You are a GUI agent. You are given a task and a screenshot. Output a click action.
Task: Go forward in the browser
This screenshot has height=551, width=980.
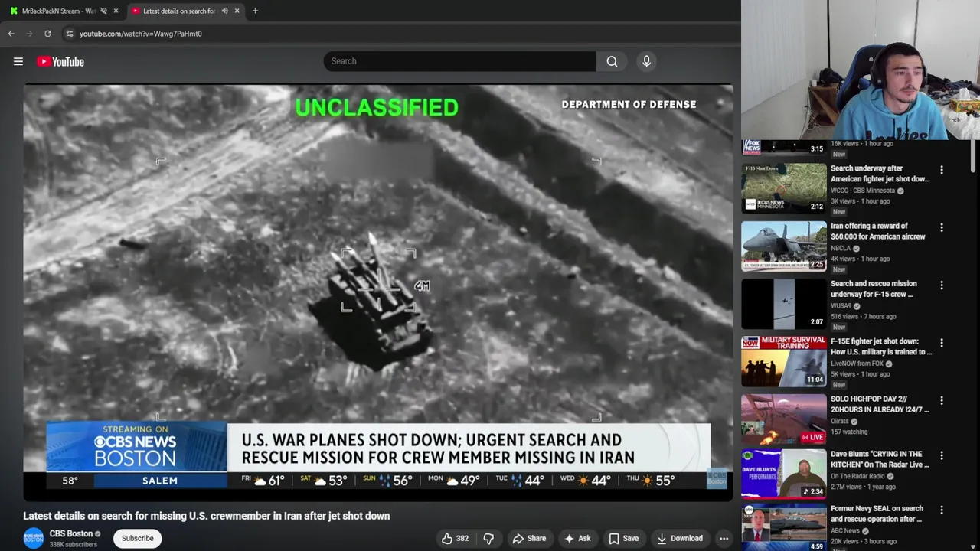(29, 34)
